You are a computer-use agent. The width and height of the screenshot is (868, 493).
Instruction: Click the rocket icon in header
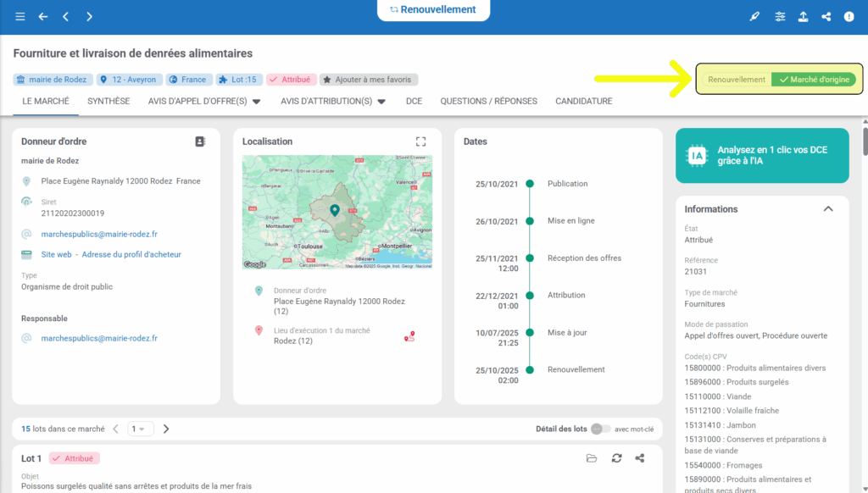[x=755, y=17]
